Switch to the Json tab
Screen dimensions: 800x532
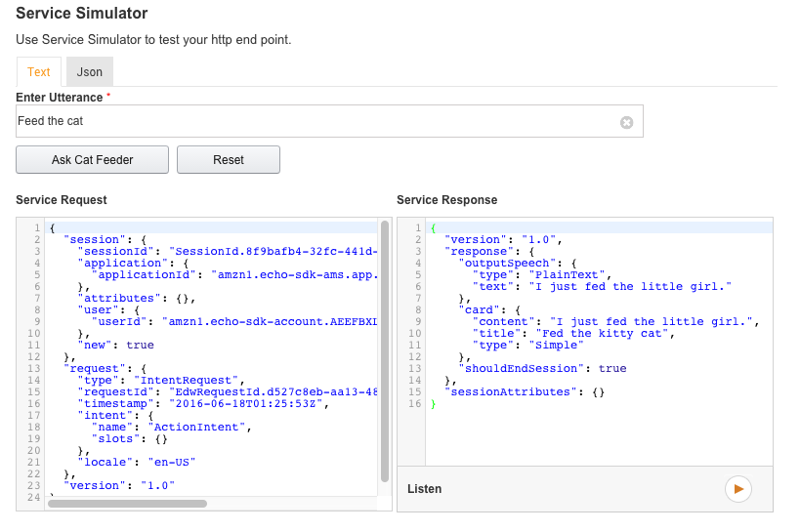pyautogui.click(x=90, y=72)
